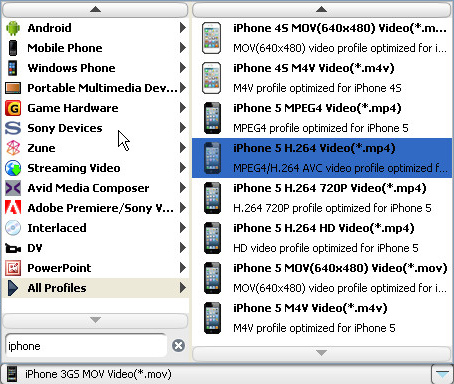Click the iPhone 3GS MOV Video profile box
This screenshot has height=384, width=454.
click(216, 374)
